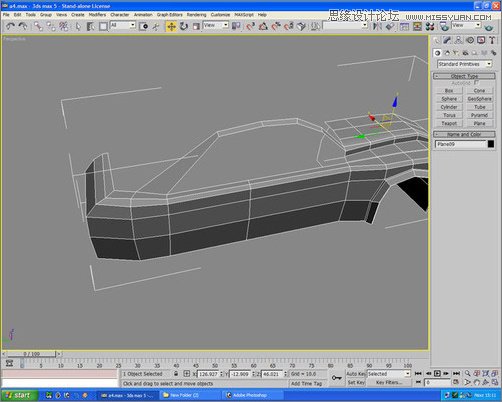Click the Cylinder primitive button
The width and height of the screenshot is (502, 402).
(449, 107)
